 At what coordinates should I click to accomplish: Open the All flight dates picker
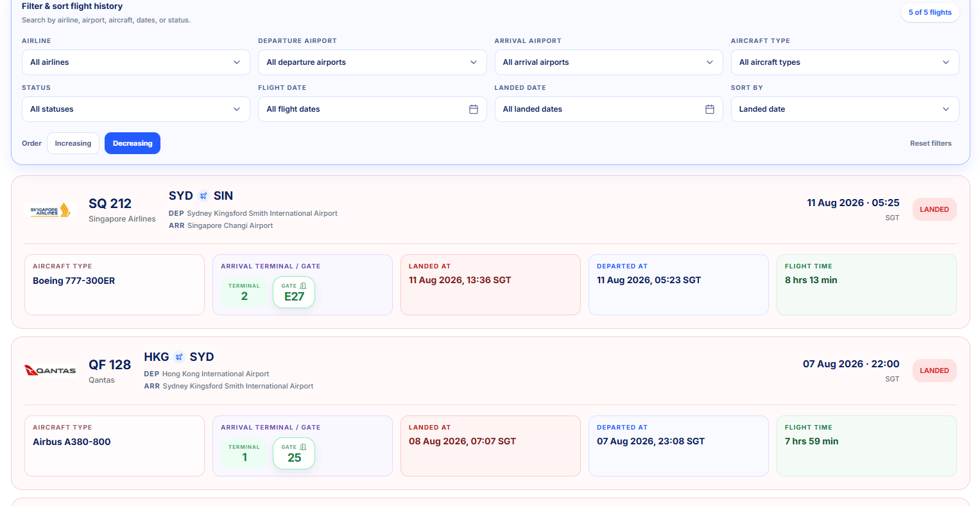point(372,109)
